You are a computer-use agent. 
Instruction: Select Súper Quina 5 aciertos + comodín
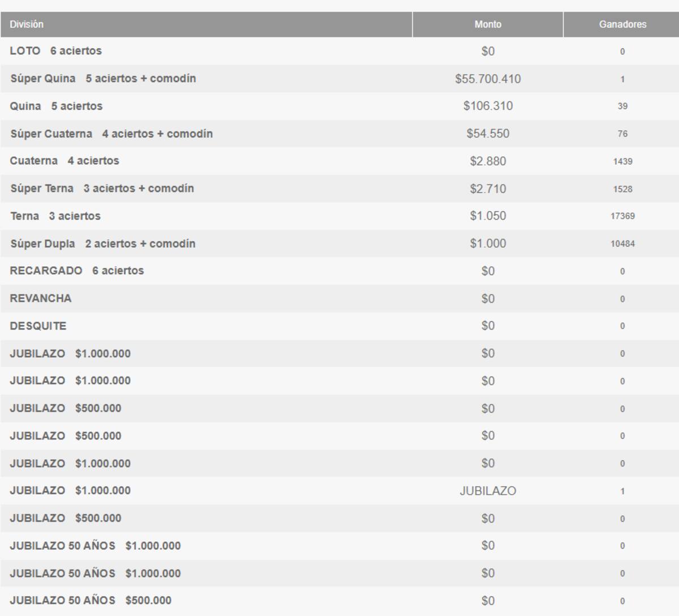[x=103, y=79]
